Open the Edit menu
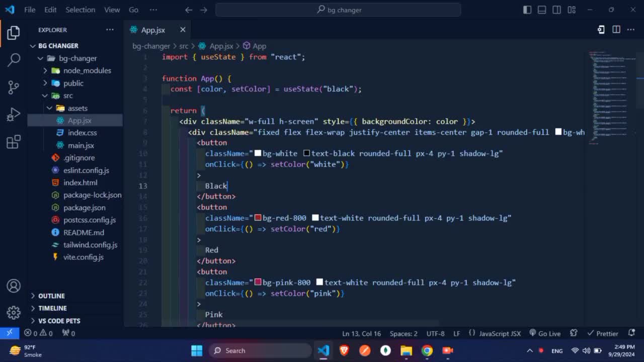The width and height of the screenshot is (644, 362). pos(50,10)
